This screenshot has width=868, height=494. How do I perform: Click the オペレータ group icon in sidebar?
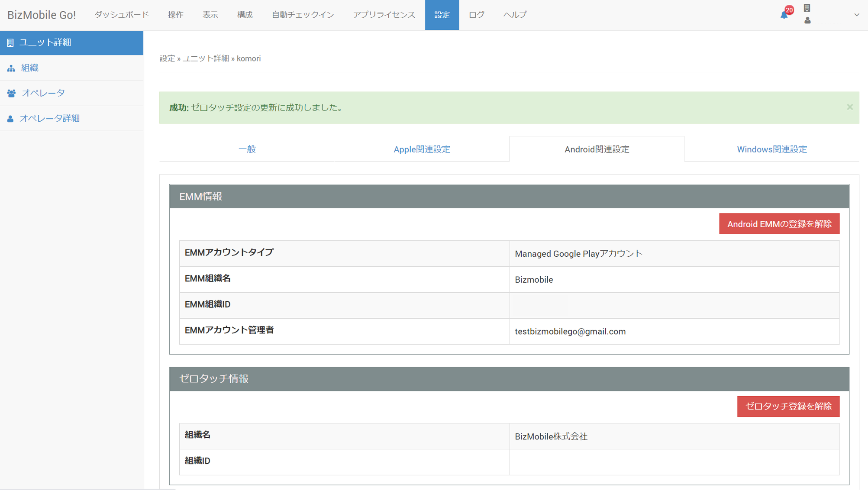pos(12,93)
